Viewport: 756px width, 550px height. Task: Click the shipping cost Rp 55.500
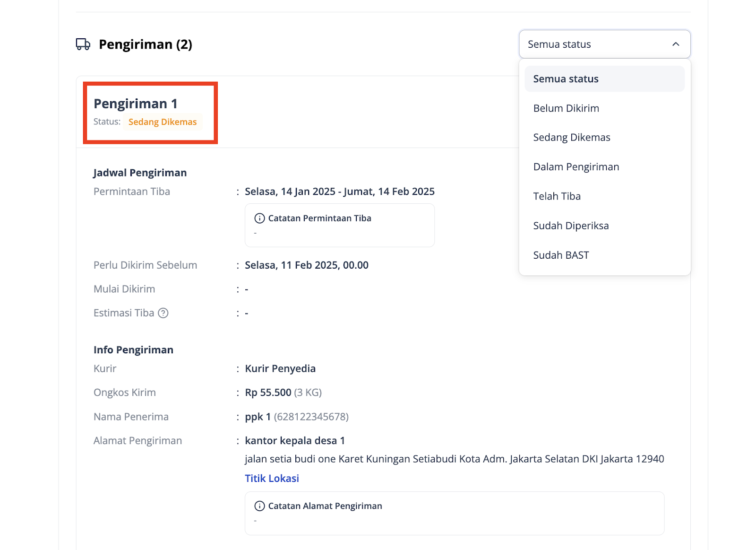(x=268, y=393)
